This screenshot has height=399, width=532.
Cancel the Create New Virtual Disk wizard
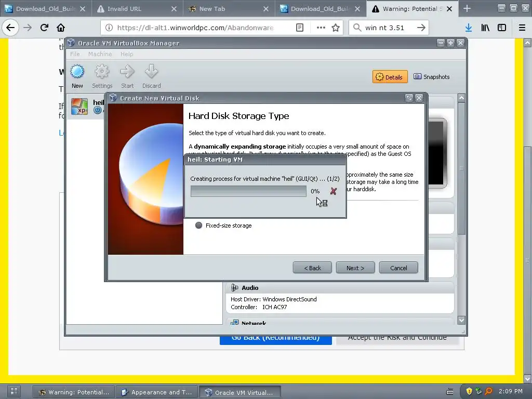398,268
